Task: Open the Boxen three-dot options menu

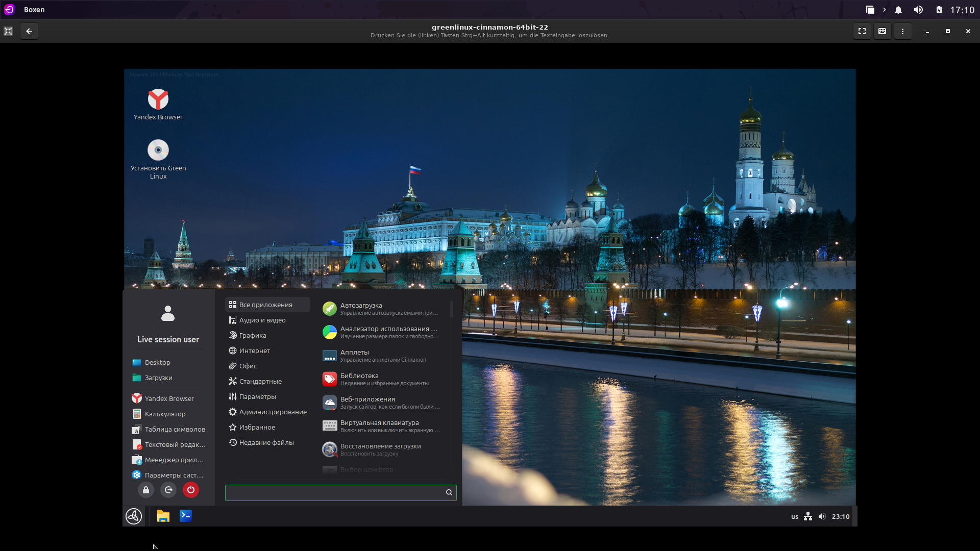Action: [x=902, y=31]
